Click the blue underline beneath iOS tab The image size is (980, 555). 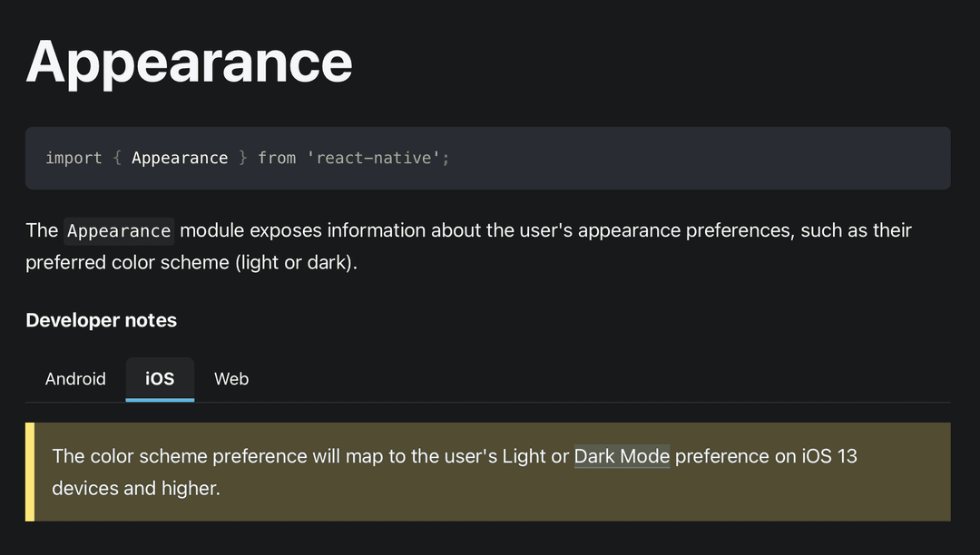[160, 399]
